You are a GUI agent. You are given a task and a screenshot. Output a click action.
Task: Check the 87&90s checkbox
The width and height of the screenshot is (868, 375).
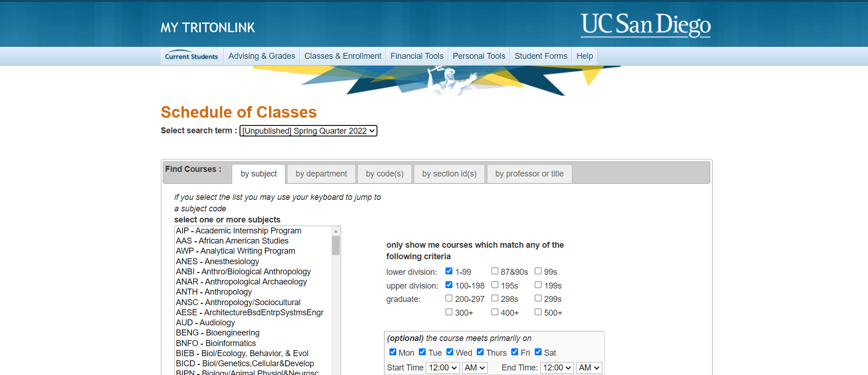pos(495,271)
